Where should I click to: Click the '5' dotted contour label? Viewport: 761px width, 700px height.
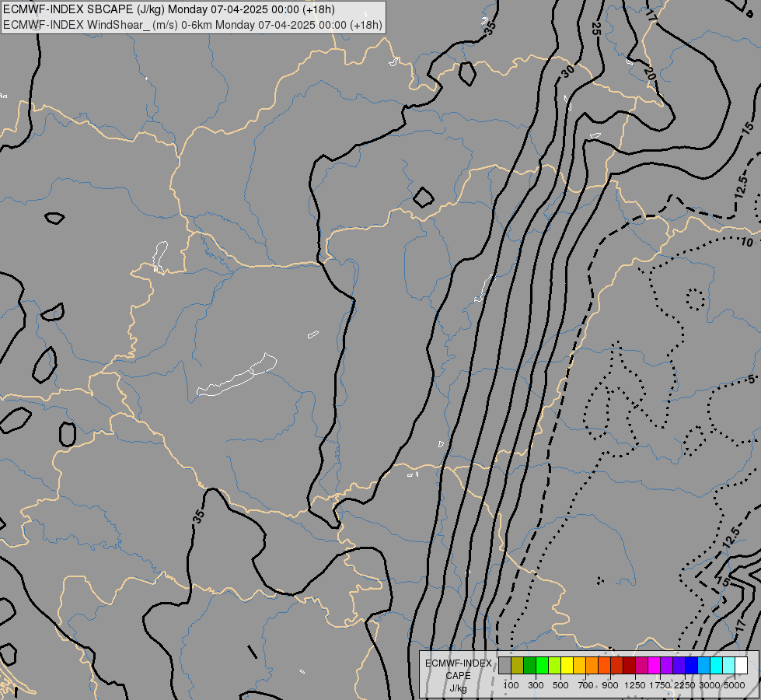pos(752,379)
